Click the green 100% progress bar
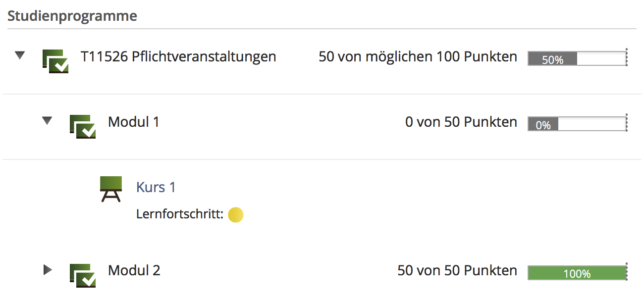644x304 pixels. click(x=577, y=273)
